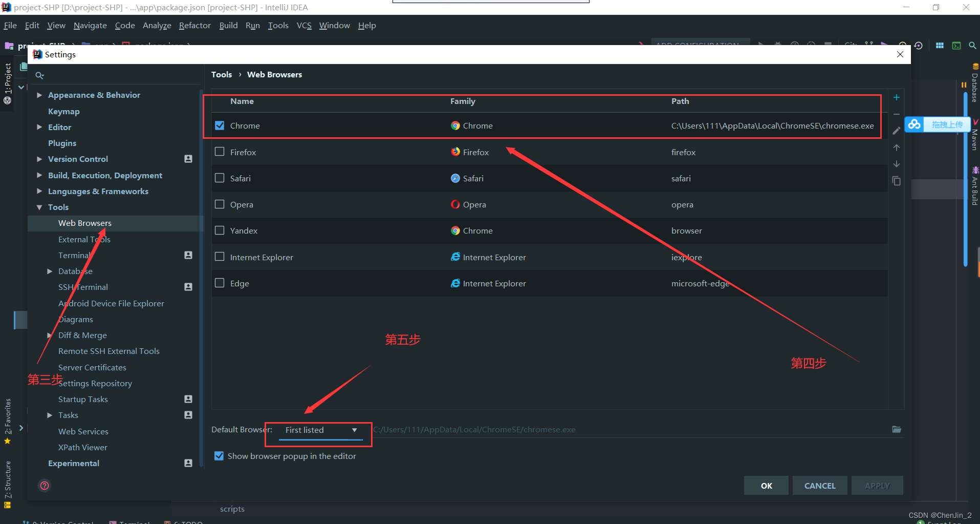Focus the settings search field
This screenshot has height=524, width=980.
(x=115, y=75)
